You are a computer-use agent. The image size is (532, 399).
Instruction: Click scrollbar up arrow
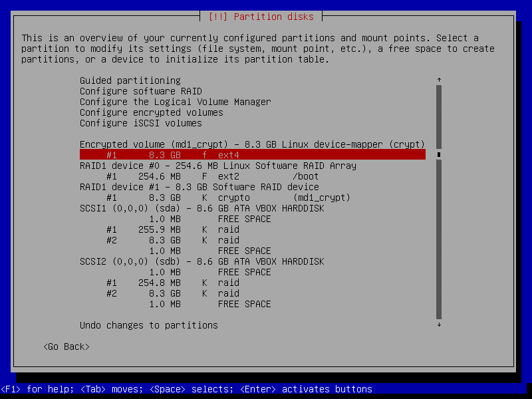point(439,80)
